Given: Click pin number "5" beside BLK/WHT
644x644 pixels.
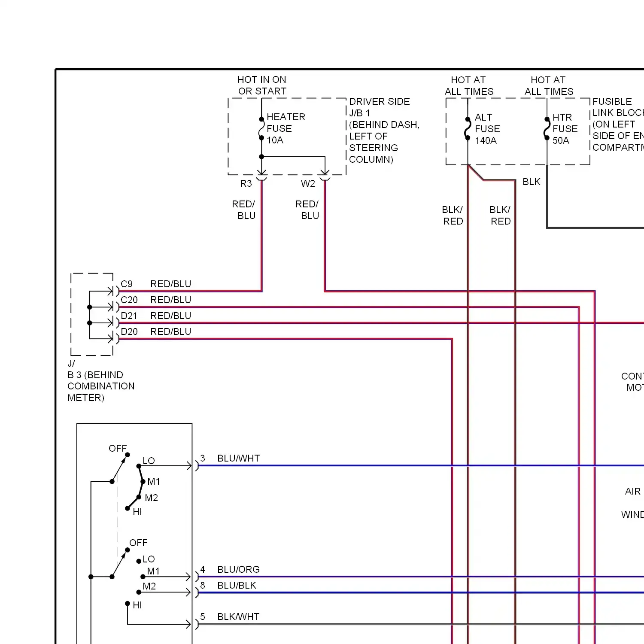Looking at the screenshot, I should (203, 617).
